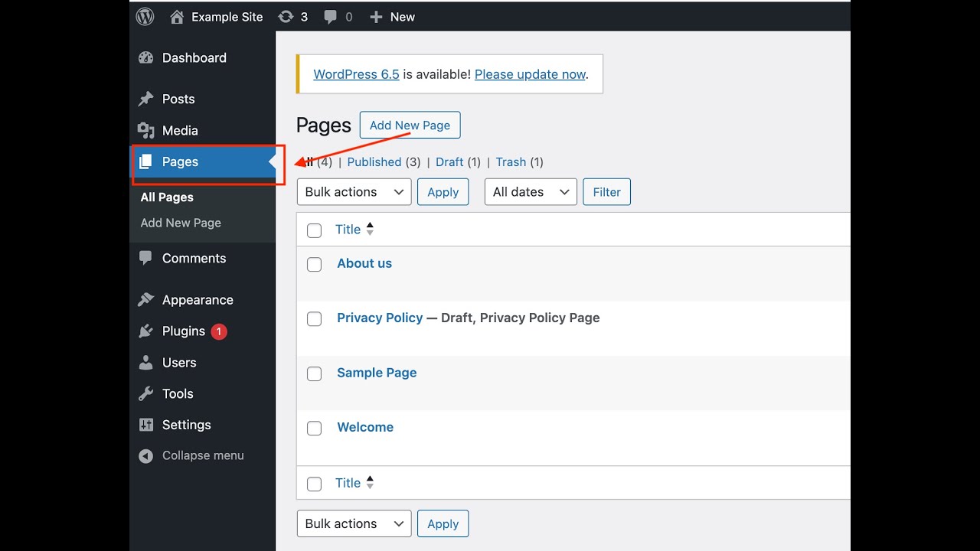The height and width of the screenshot is (551, 980).
Task: Check the Sample Page row checkbox
Action: [314, 373]
